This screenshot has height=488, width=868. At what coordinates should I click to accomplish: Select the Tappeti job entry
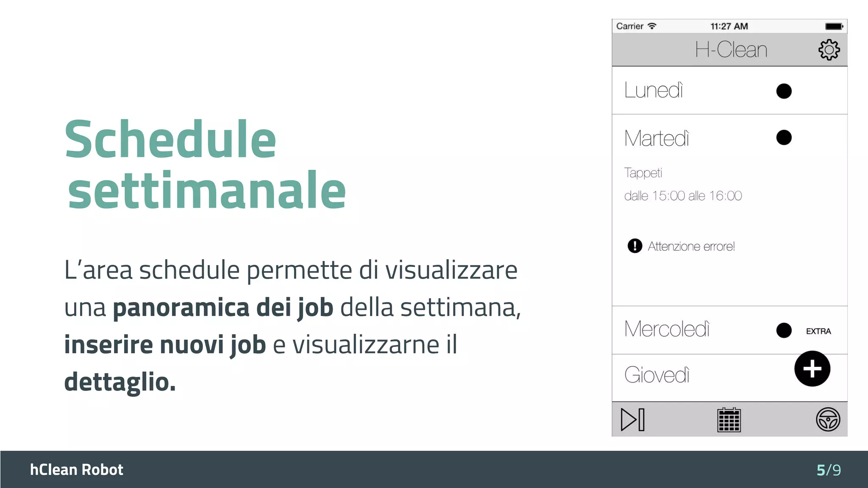[x=643, y=173]
